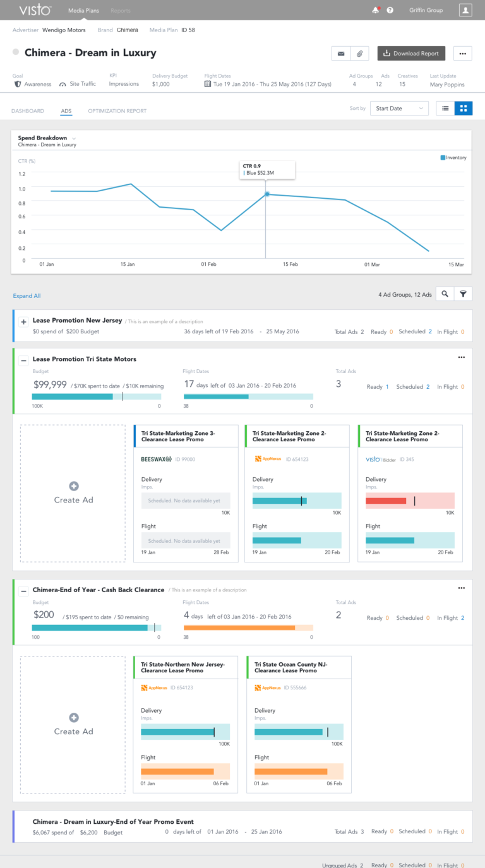The height and width of the screenshot is (868, 485).
Task: Click AppNexus logo with ID 654123 Zone 2
Action: (268, 459)
